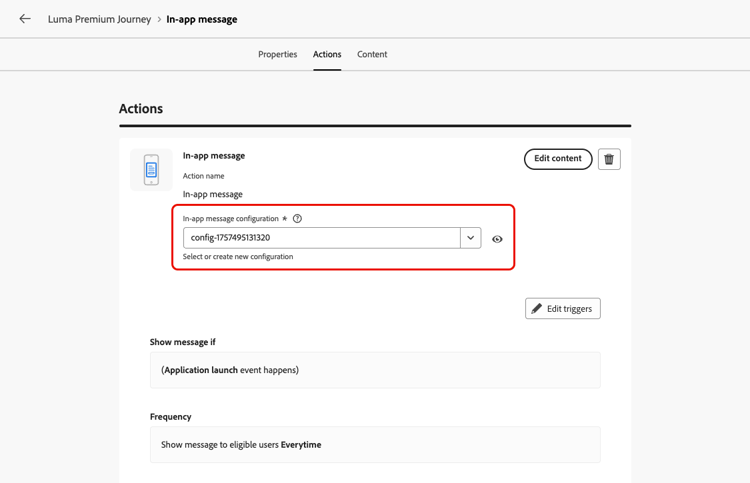Screen dimensions: 750x483
Task: Click the 'Select or create new configuration' hint
Action: [x=238, y=257]
